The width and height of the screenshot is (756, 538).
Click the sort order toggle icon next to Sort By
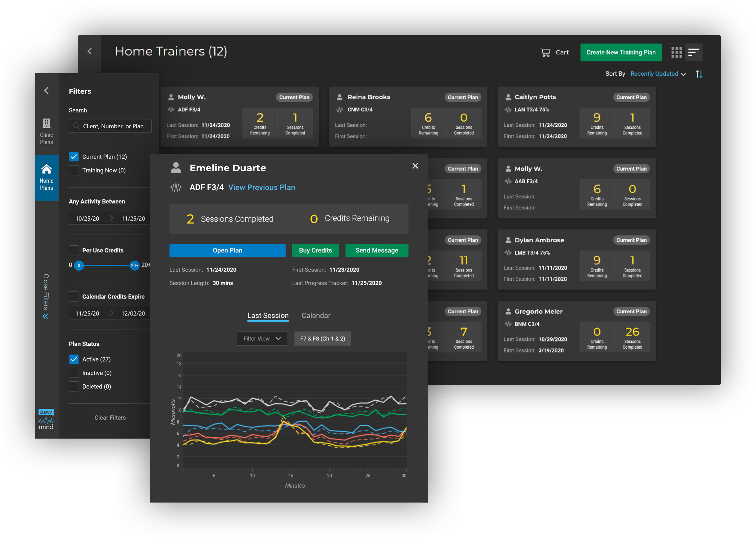pyautogui.click(x=699, y=73)
